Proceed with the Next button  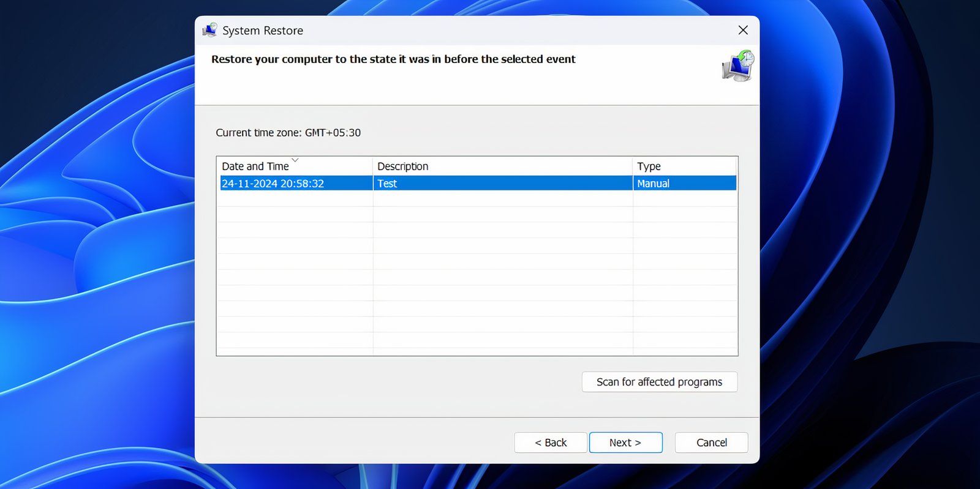625,442
